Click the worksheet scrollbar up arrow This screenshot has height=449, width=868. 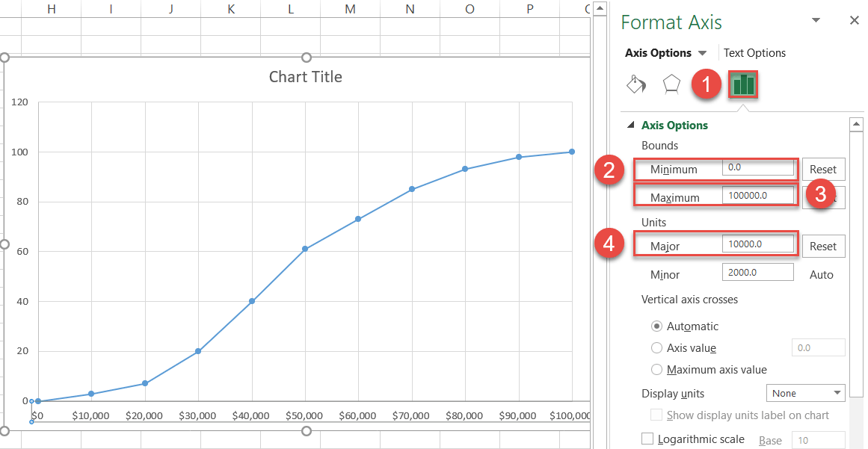point(599,8)
